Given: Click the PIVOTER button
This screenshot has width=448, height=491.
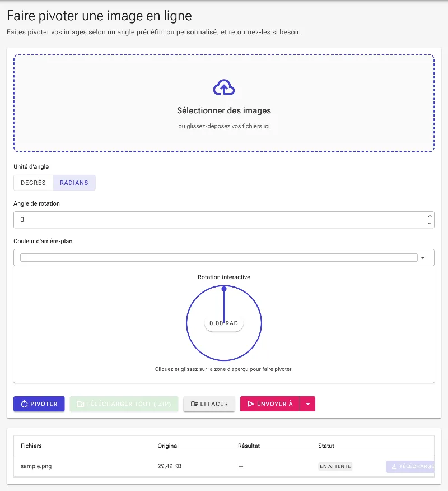Looking at the screenshot, I should coord(39,404).
